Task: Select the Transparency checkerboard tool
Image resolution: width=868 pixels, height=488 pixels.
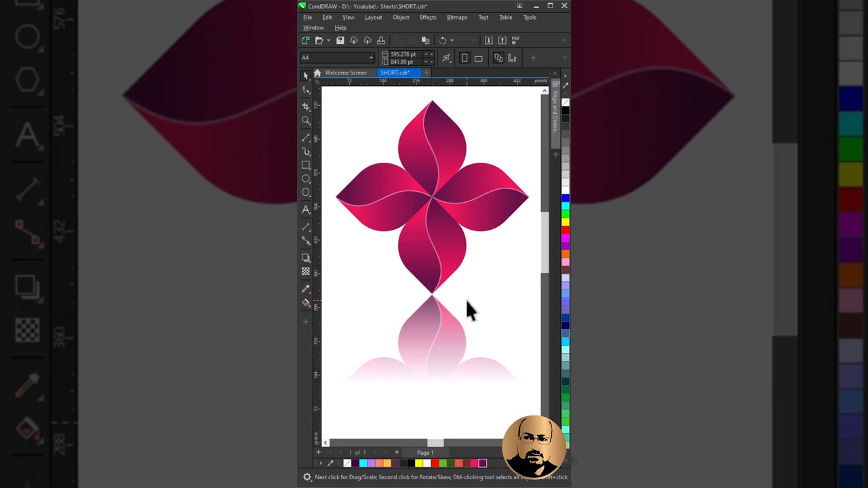Action: coord(306,272)
